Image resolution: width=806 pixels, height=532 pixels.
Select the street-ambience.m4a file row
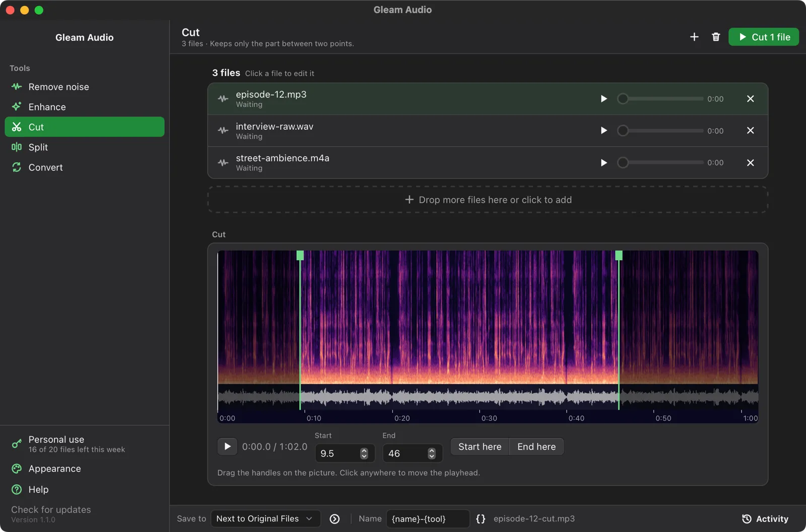tap(488, 163)
